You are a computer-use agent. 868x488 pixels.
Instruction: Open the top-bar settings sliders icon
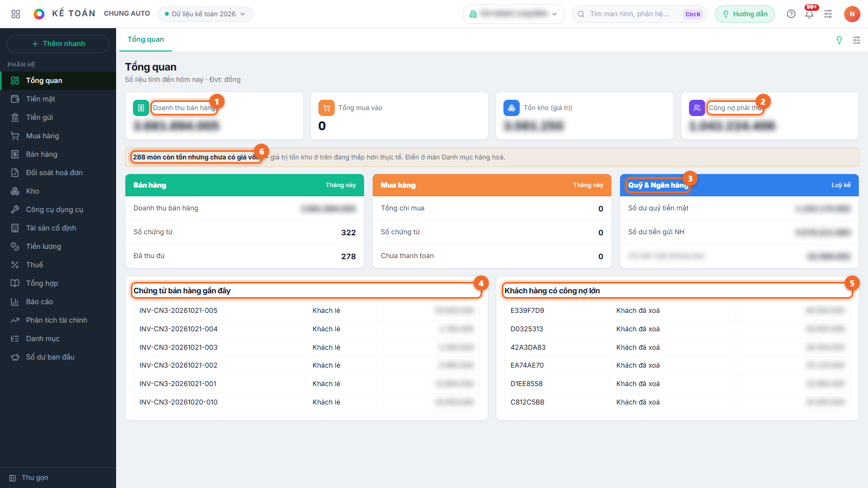[828, 14]
